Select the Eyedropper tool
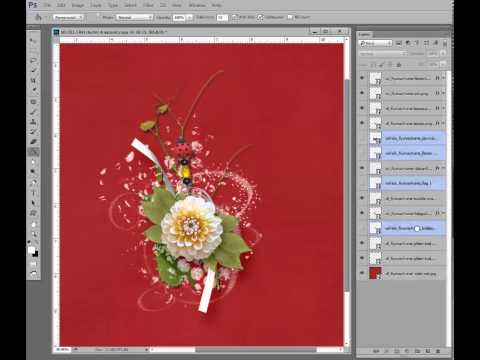This screenshot has width=480, height=360. (33, 90)
